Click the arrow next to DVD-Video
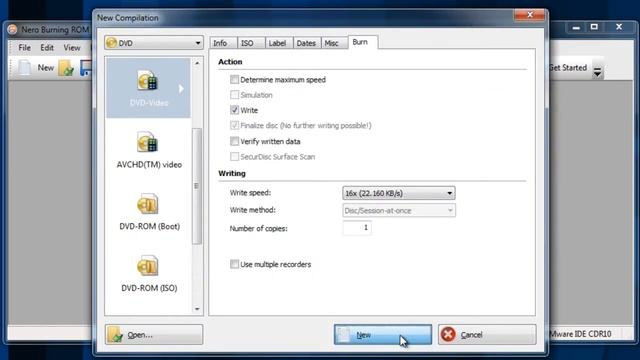 [181, 89]
